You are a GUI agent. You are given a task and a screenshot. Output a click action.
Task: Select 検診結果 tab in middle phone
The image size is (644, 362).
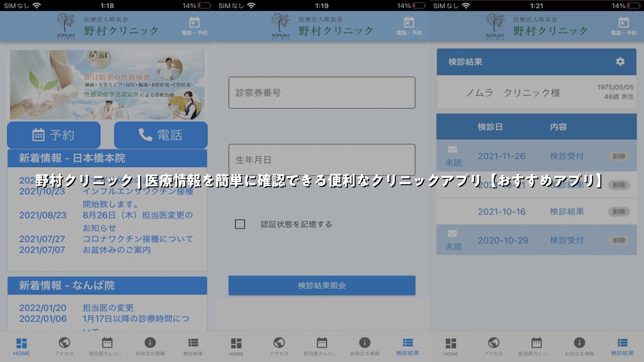pos(408,347)
